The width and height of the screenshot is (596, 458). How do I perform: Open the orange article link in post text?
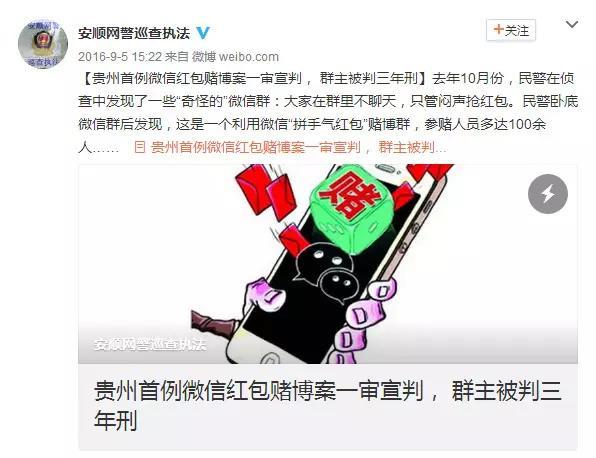pyautogui.click(x=290, y=147)
